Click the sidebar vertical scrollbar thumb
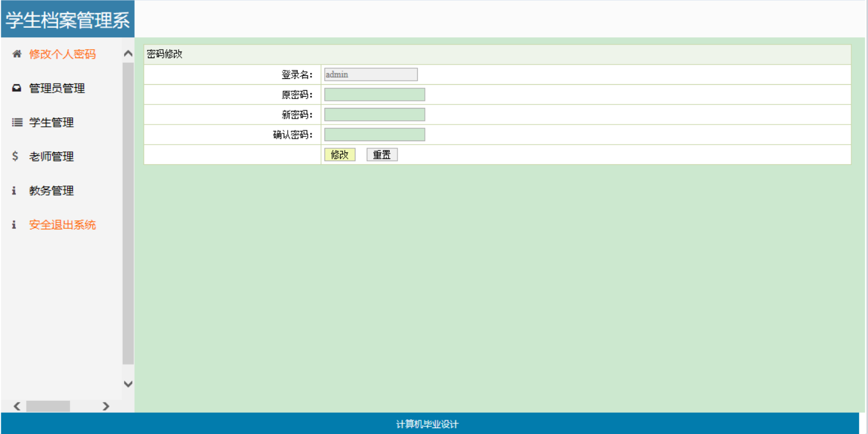The height and width of the screenshot is (434, 868). (128, 213)
